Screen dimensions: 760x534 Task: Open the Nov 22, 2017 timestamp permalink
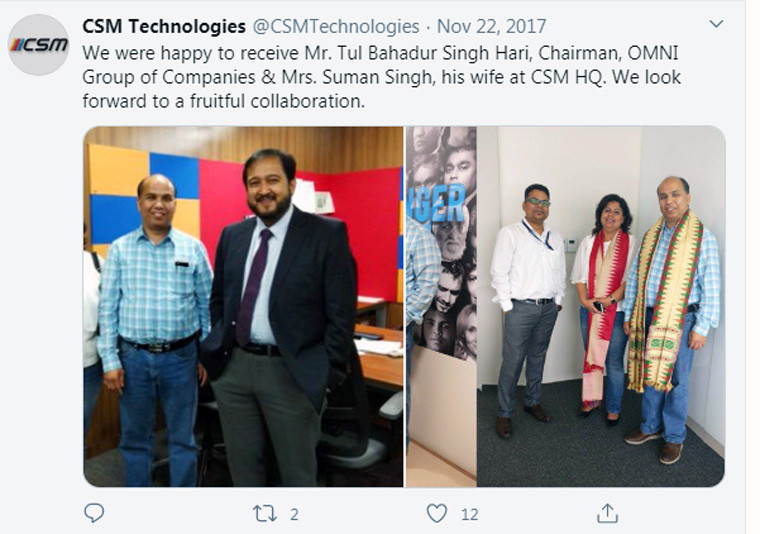[491, 26]
